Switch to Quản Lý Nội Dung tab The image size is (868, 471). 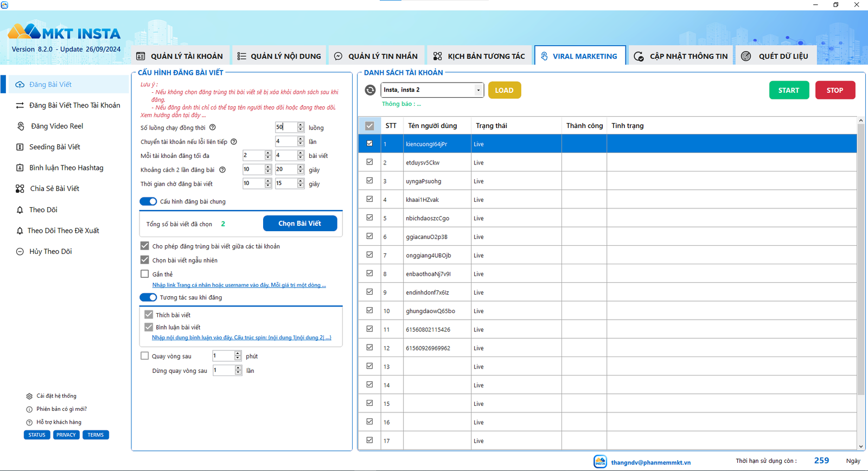click(x=279, y=55)
